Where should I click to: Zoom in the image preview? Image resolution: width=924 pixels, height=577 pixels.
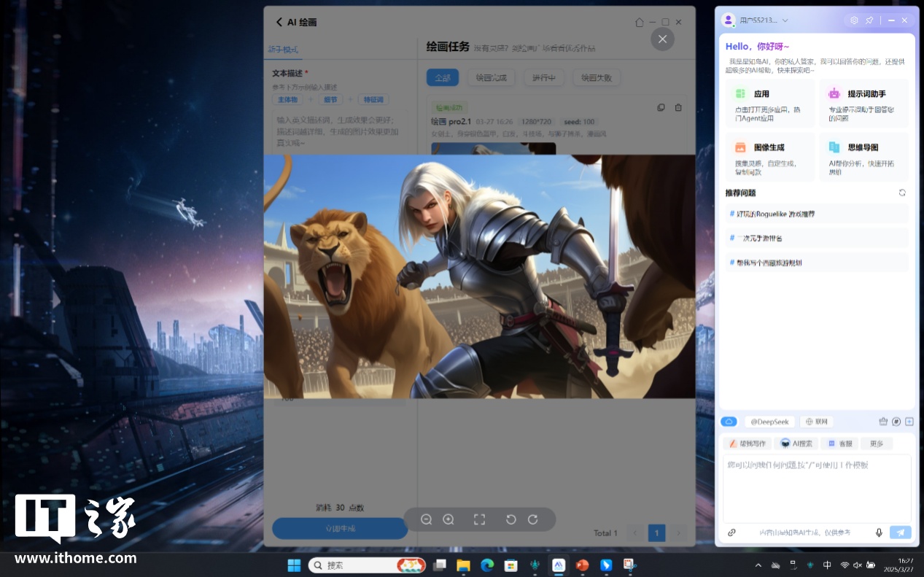coord(449,519)
